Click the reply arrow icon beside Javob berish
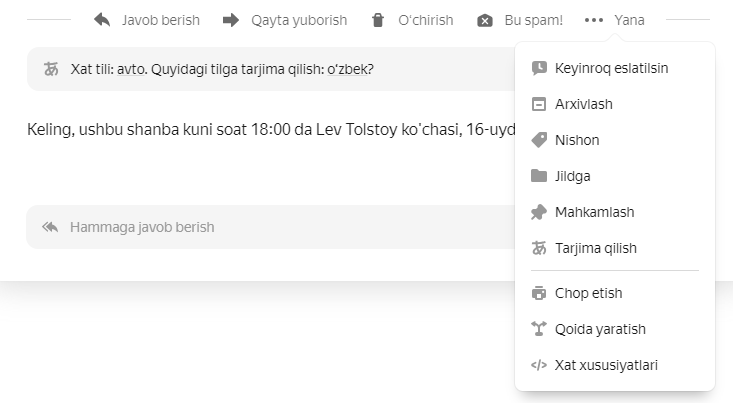The width and height of the screenshot is (733, 403). point(102,20)
